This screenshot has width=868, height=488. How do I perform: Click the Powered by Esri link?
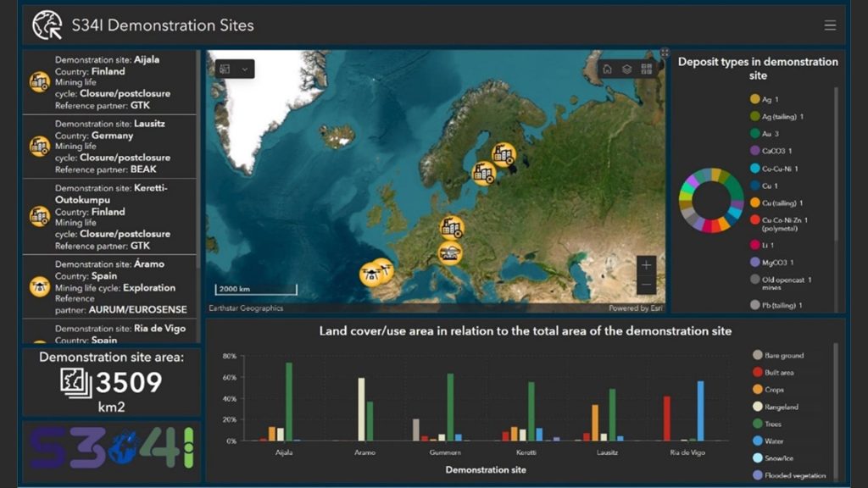pyautogui.click(x=636, y=308)
